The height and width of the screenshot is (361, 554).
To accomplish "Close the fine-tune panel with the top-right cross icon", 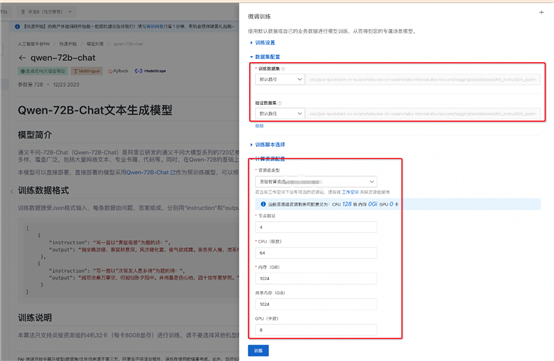I will 541,12.
